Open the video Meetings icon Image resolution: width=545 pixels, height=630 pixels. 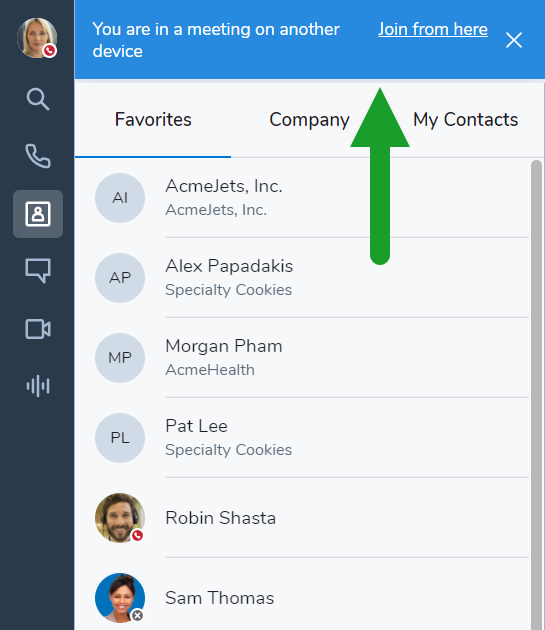(x=38, y=329)
